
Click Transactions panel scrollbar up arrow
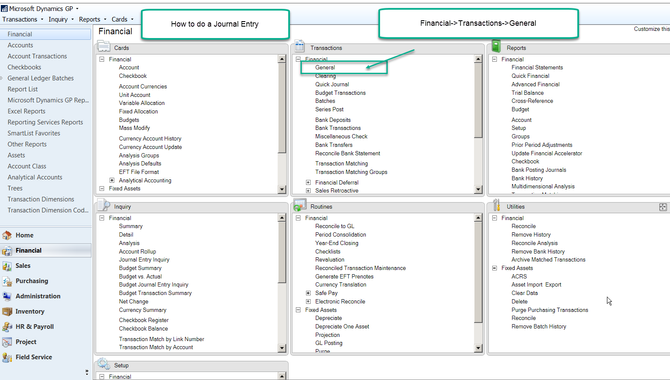coord(478,59)
